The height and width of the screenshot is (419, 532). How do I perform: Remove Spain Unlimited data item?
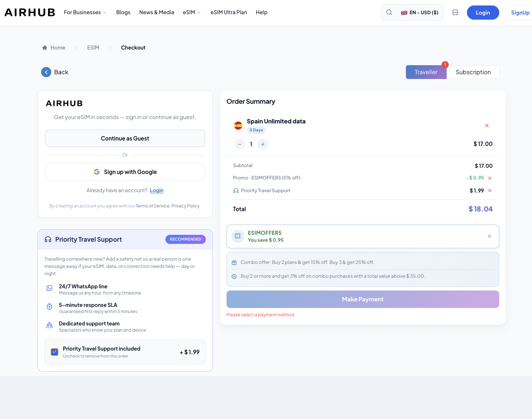pos(487,126)
